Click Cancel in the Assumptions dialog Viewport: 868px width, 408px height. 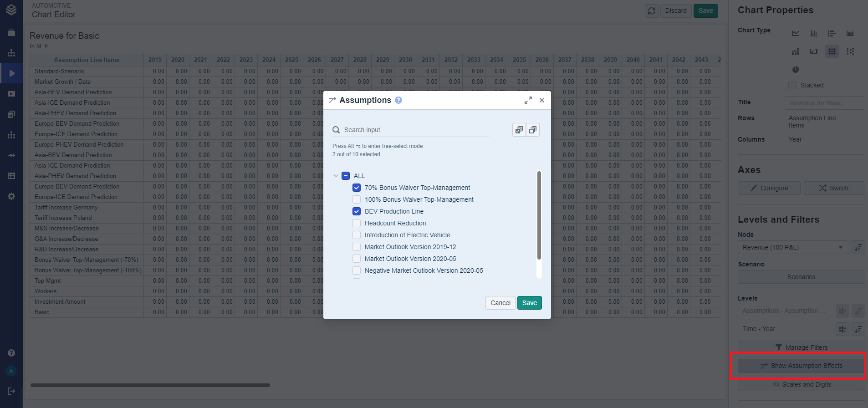point(500,303)
